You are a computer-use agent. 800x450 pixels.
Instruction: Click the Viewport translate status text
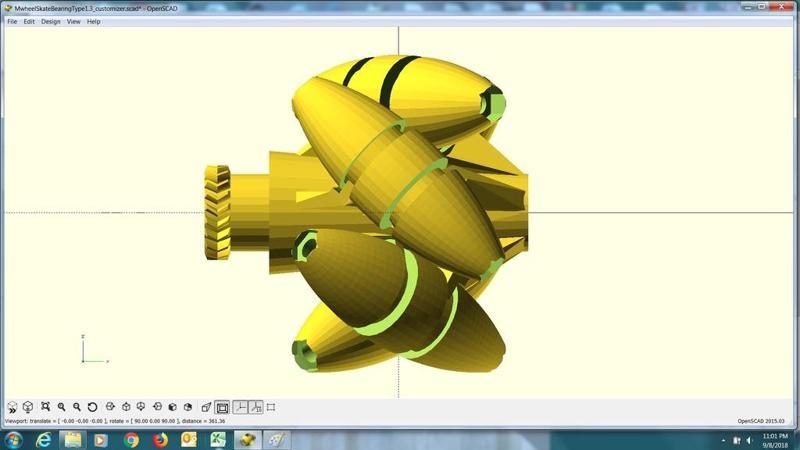point(115,421)
